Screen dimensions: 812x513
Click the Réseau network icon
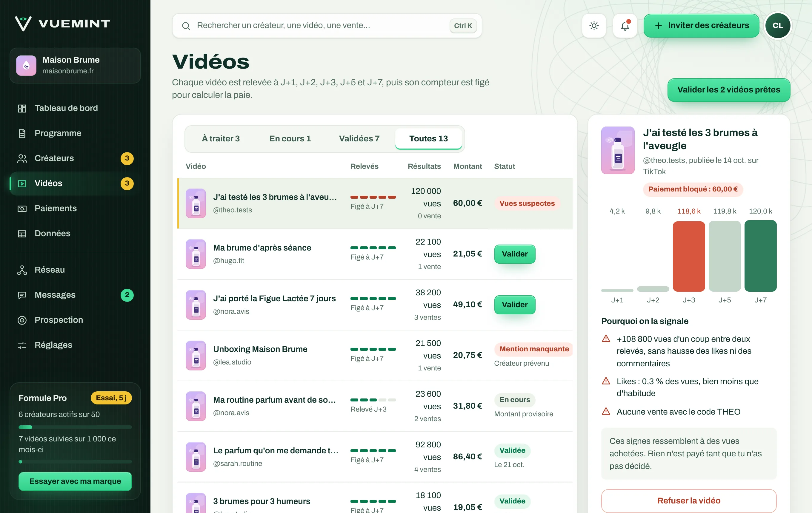(22, 270)
